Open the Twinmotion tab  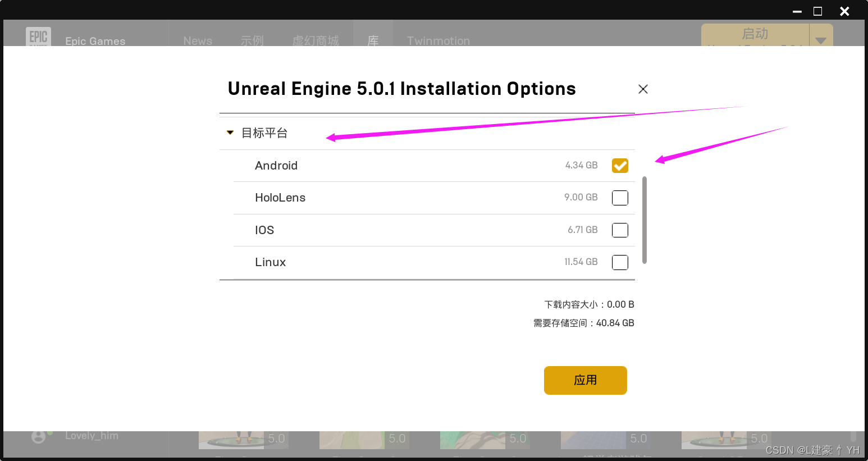point(438,40)
